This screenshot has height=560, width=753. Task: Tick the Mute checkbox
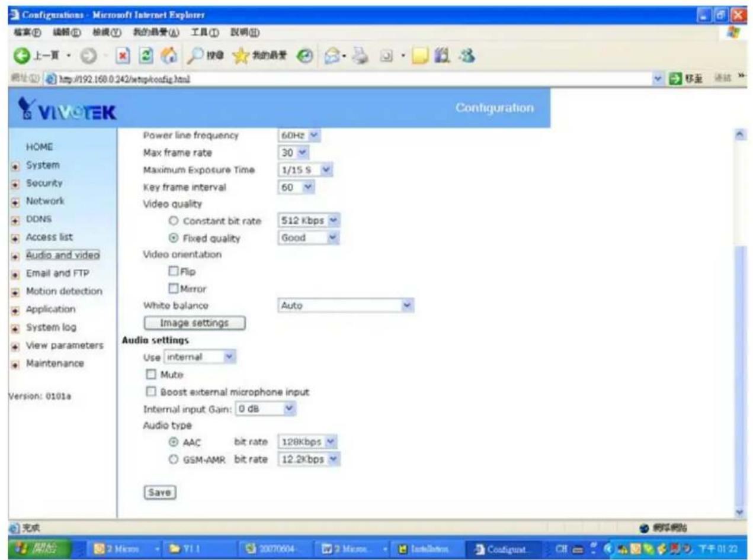click(x=150, y=374)
